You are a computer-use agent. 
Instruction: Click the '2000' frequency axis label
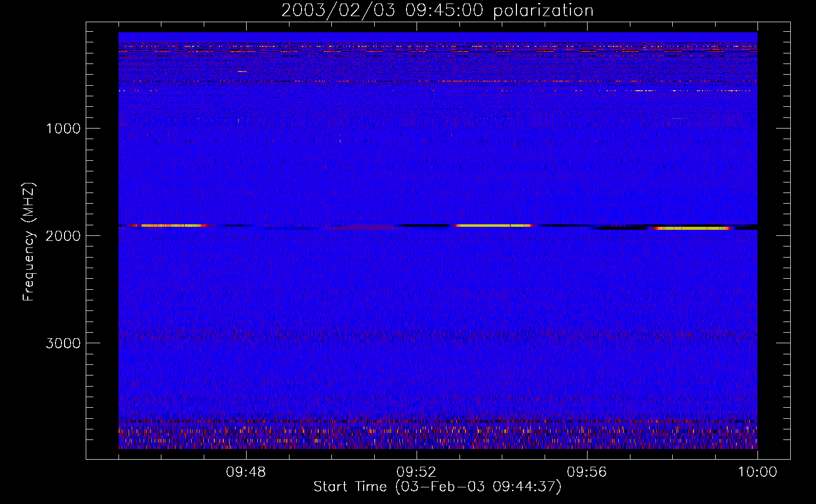(63, 236)
